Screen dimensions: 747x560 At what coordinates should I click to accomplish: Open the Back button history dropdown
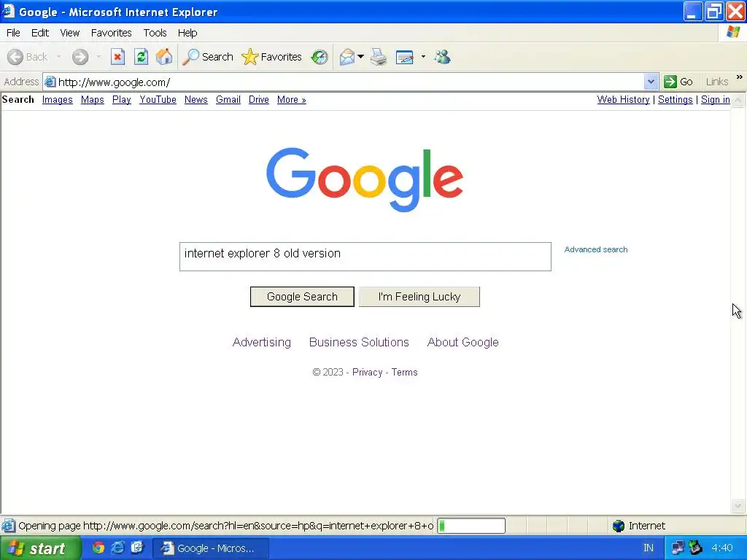click(x=58, y=57)
